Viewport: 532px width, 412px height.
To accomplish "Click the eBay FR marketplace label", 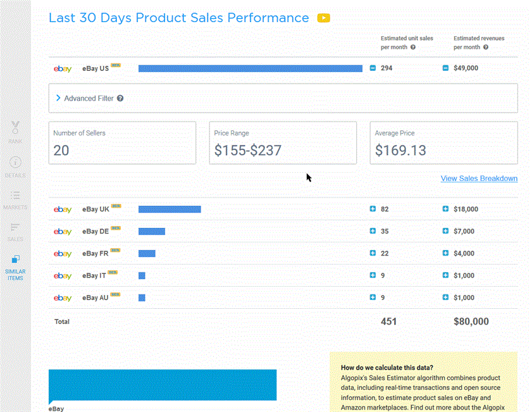I will [x=96, y=254].
